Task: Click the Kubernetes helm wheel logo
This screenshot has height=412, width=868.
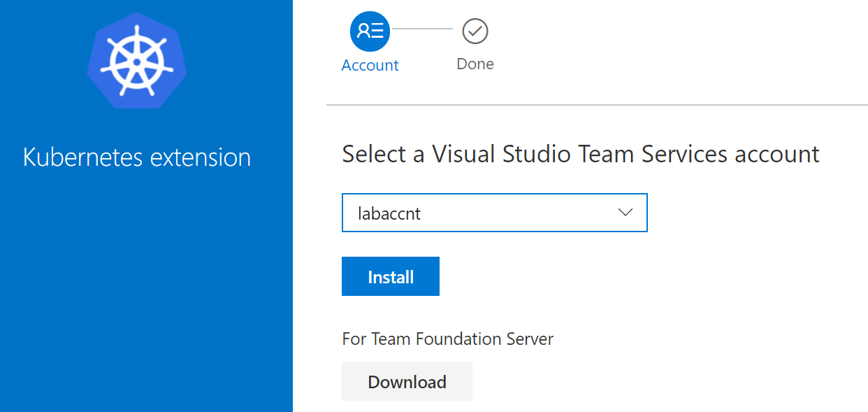Action: pyautogui.click(x=137, y=59)
